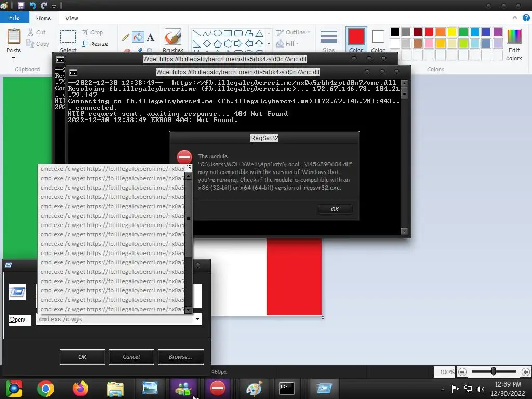Image resolution: width=532 pixels, height=399 pixels.
Task: Pick the Triangle shape
Action: (259, 33)
